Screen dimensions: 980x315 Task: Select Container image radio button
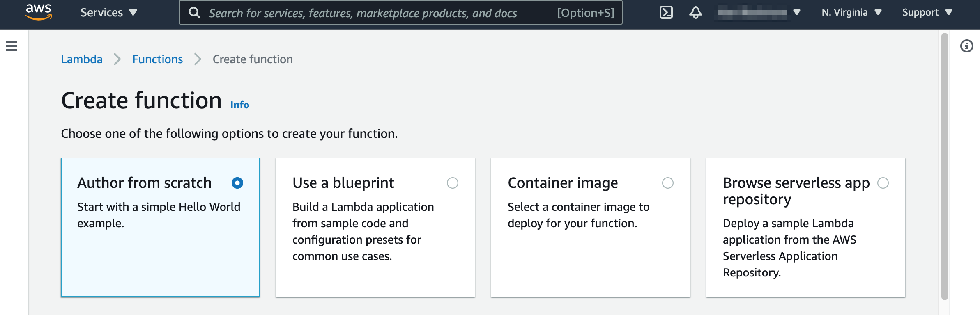668,183
